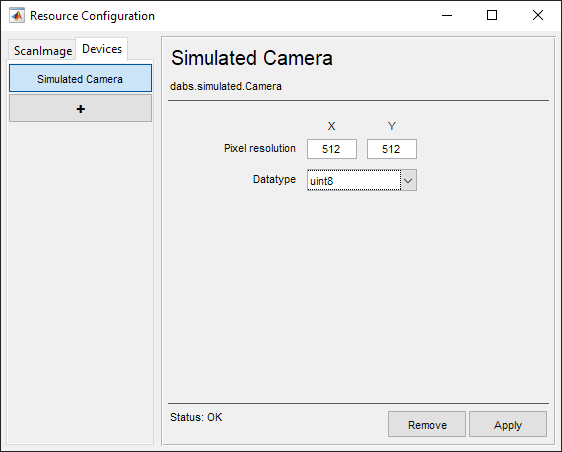Image resolution: width=562 pixels, height=452 pixels.
Task: Close the Resource Configuration window
Action: coord(538,15)
